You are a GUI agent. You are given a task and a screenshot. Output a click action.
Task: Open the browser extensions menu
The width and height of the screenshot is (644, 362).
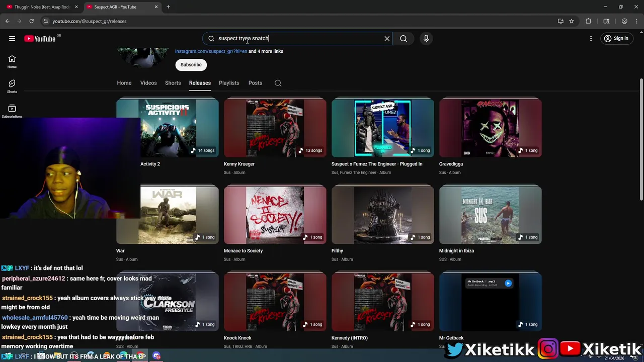point(588,21)
